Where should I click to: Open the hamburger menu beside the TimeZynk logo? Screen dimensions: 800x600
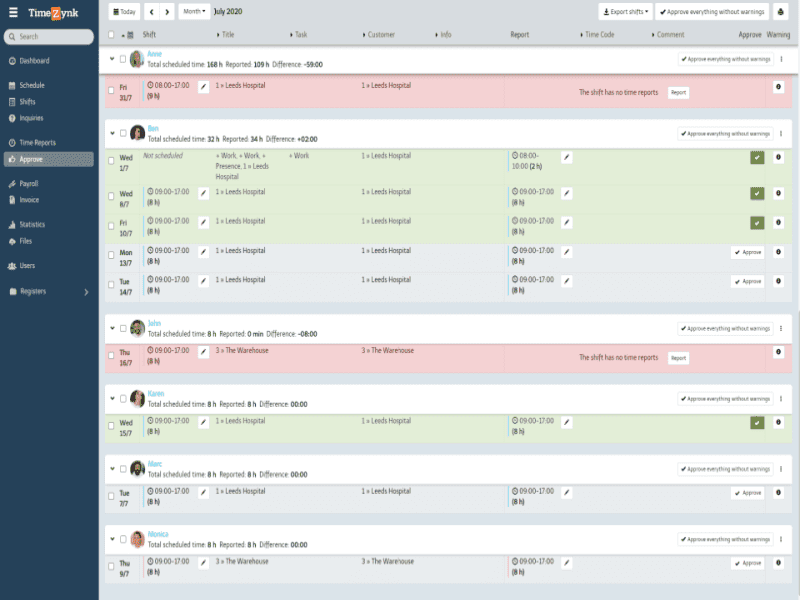coord(13,12)
